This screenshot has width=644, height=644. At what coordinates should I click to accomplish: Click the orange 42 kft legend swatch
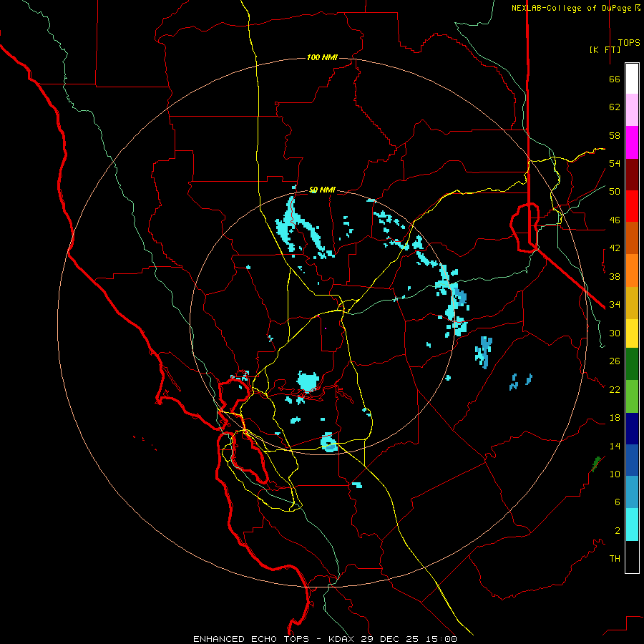click(x=632, y=270)
